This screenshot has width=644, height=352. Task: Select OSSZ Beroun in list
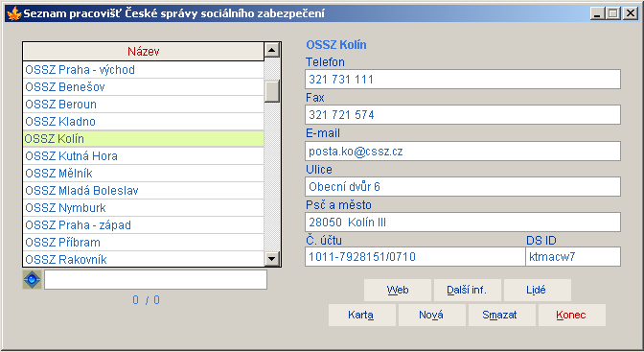(144, 105)
